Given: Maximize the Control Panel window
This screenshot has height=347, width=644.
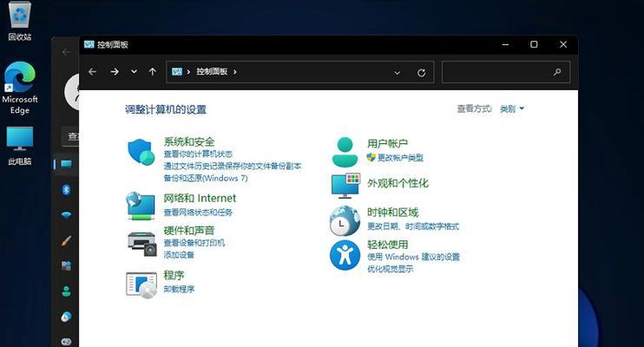Looking at the screenshot, I should tap(534, 44).
